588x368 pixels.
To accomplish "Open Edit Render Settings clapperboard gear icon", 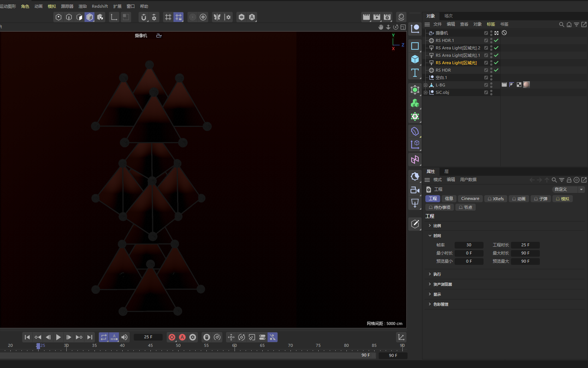I will click(x=387, y=17).
